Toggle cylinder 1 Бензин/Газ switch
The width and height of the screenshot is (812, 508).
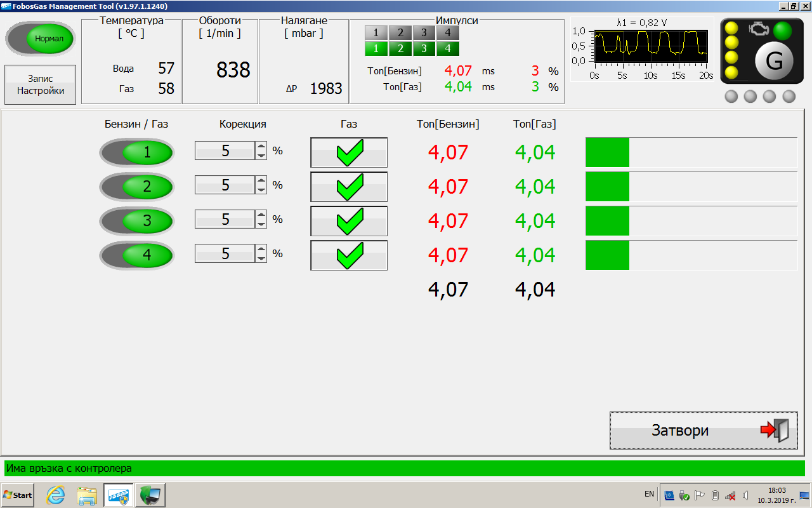[136, 152]
